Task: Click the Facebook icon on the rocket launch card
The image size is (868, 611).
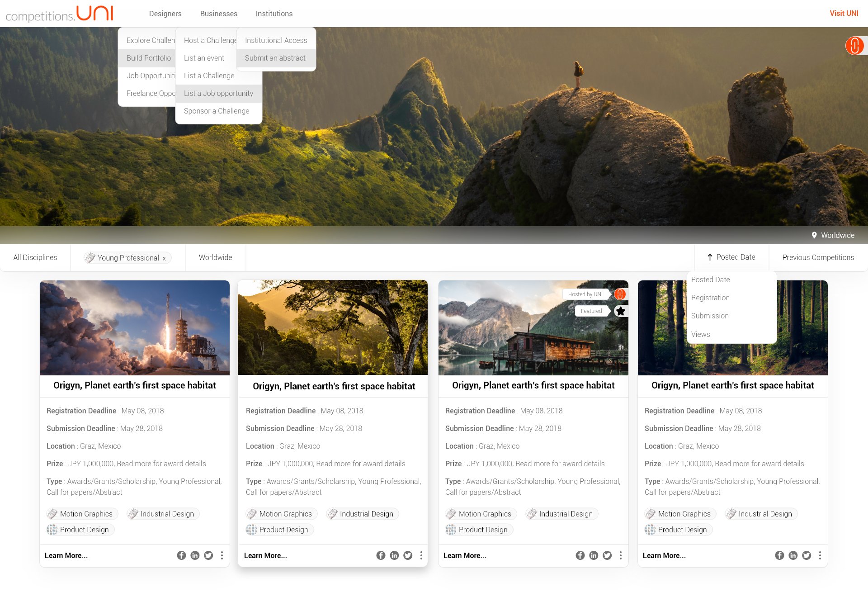Action: coord(181,555)
